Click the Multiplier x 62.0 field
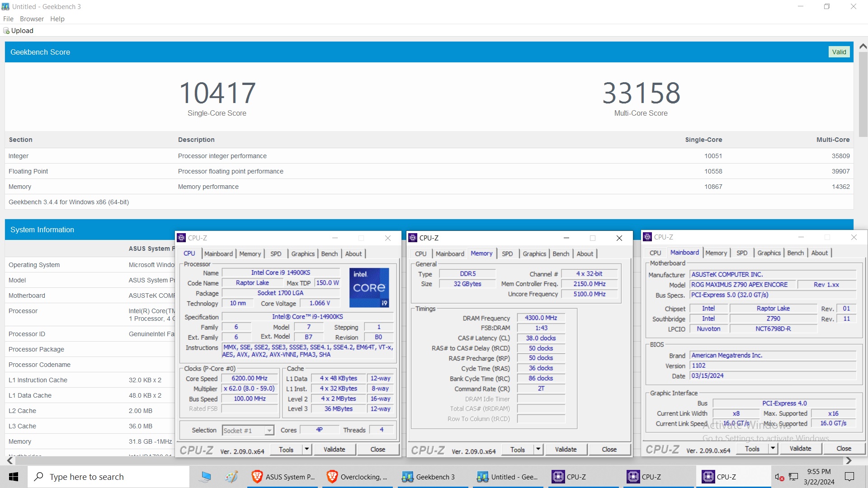868x488 pixels. coord(250,389)
